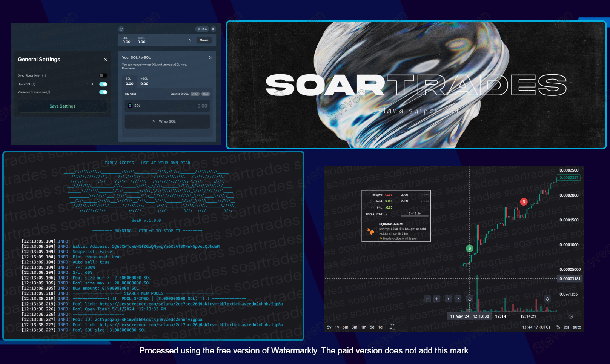Show info icon for Versioned Transaction
The width and height of the screenshot is (610, 364).
click(48, 92)
